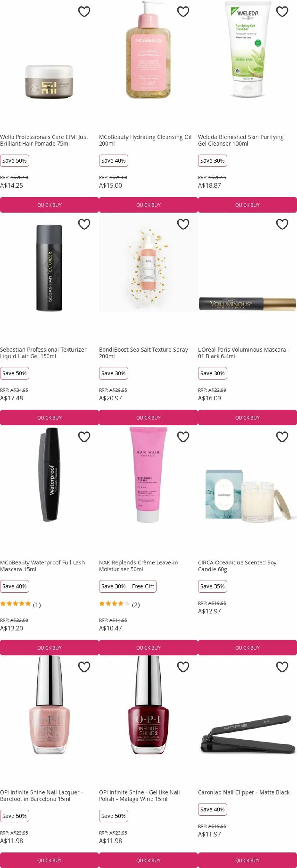
Task: Quick buy the Wella EIMI Hair Pomade
Action: [x=49, y=205]
